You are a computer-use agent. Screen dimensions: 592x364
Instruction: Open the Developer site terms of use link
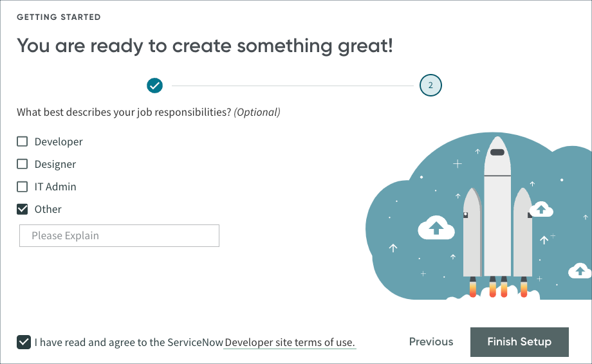(x=290, y=342)
